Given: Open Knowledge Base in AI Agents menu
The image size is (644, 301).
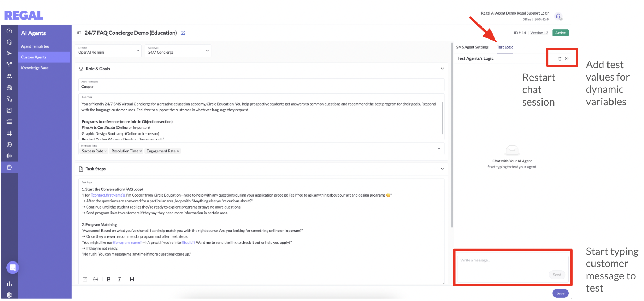Looking at the screenshot, I should pyautogui.click(x=35, y=68).
